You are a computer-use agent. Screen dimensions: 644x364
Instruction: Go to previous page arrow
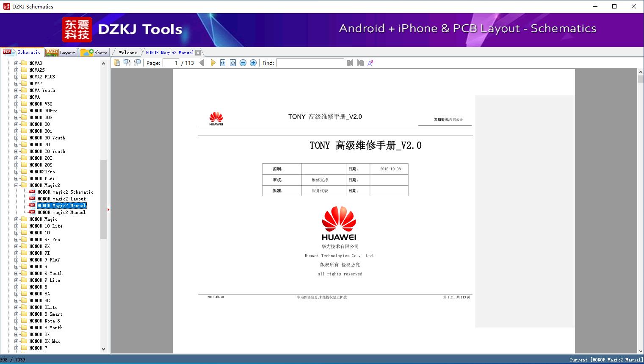click(x=202, y=63)
